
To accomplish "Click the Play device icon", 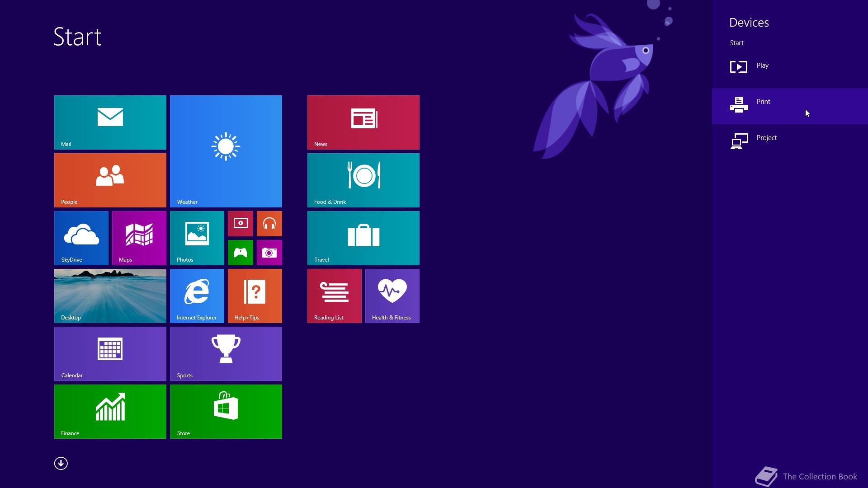I will coord(739,67).
